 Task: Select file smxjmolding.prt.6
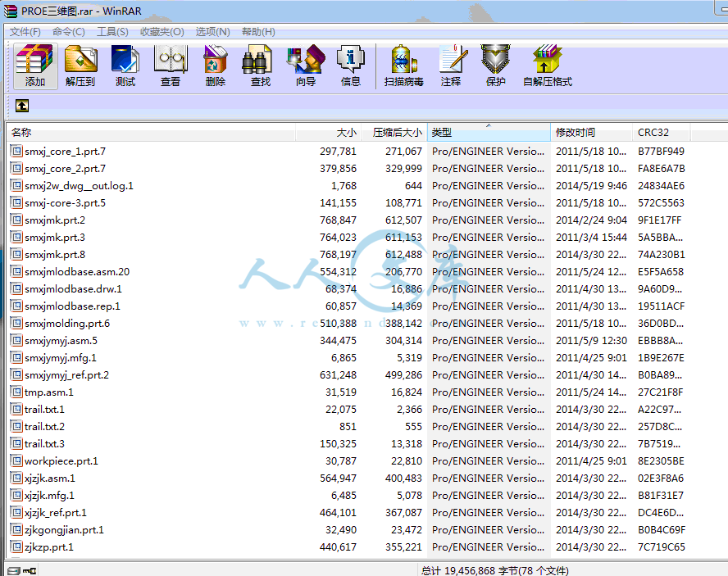click(67, 323)
